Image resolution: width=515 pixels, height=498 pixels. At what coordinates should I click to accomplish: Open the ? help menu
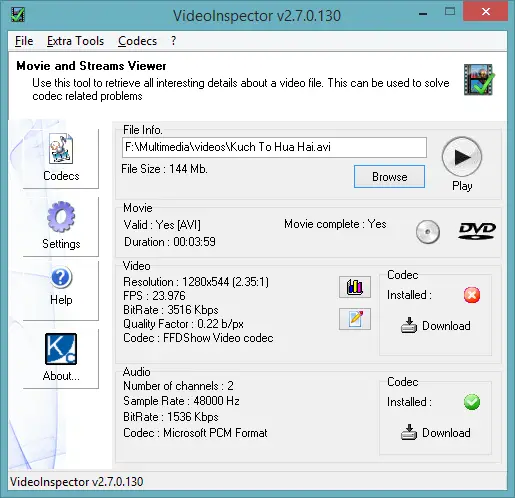[x=173, y=41]
